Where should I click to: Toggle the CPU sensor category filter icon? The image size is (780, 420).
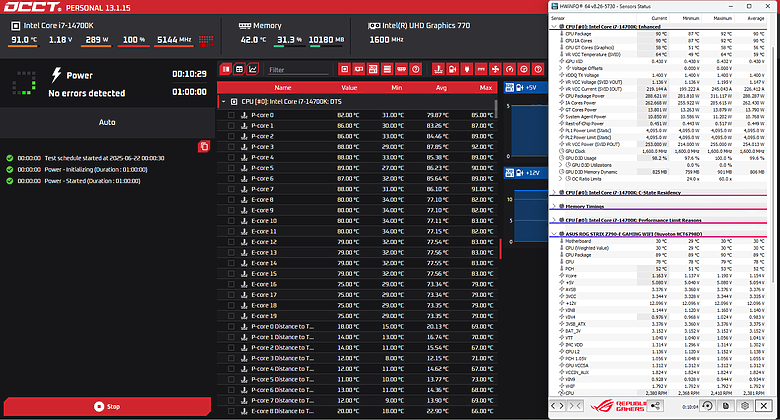pyautogui.click(x=344, y=69)
